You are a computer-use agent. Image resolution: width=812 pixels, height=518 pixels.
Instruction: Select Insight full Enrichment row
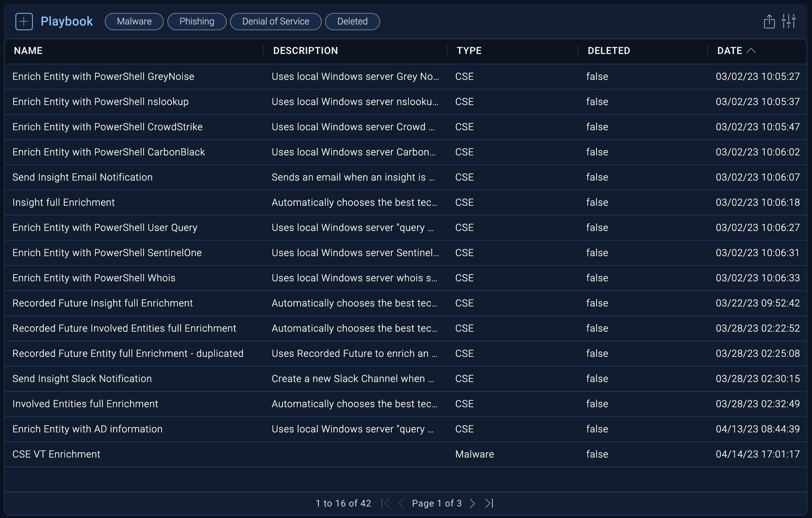click(x=64, y=203)
